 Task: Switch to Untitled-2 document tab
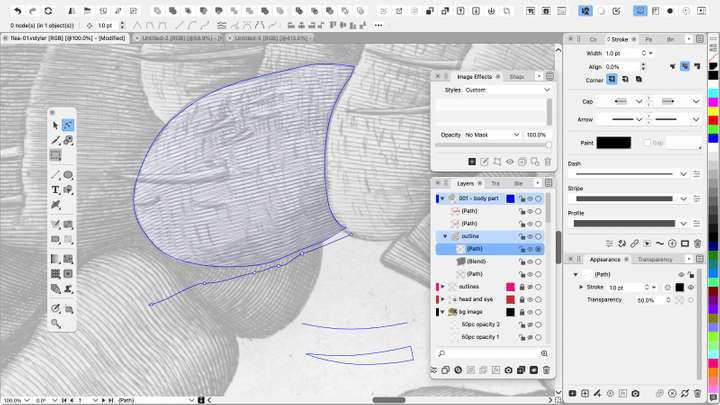[180, 39]
